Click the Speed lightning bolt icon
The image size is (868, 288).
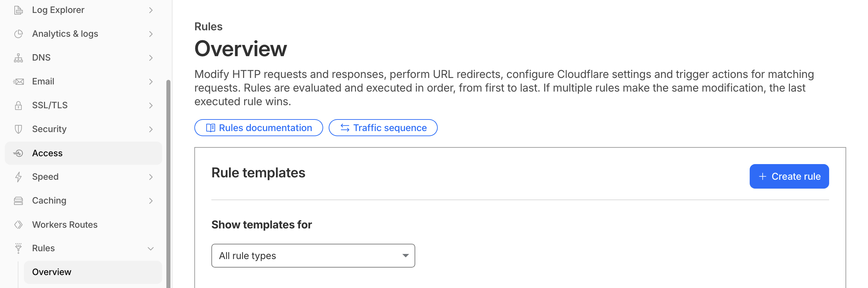click(18, 177)
